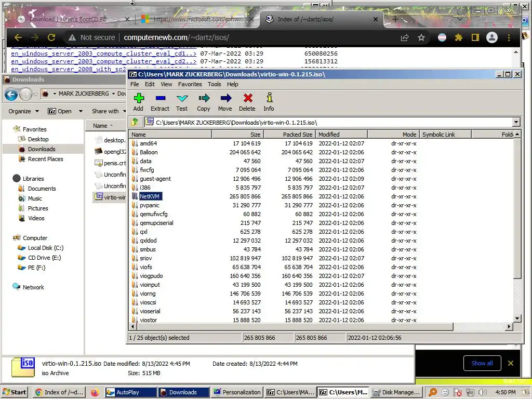Screen dimensions: 532x399
Task: Run the Test tool in 7-Zip
Action: tap(182, 102)
